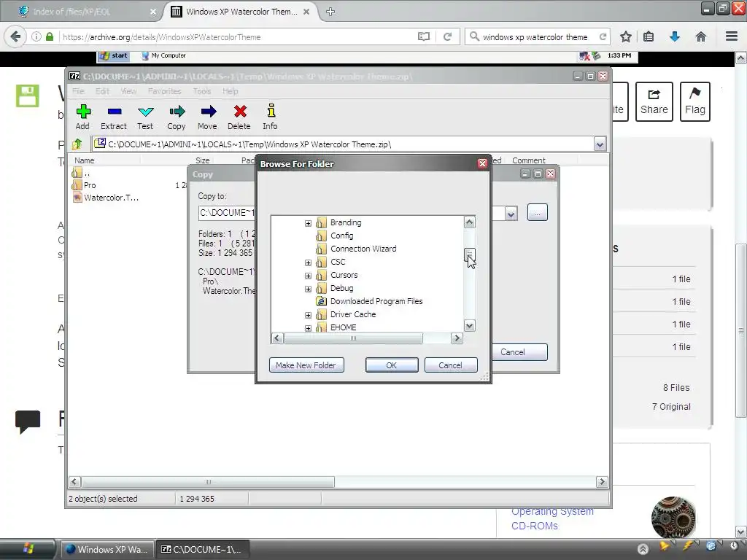Open the downloads arrow icon
The height and width of the screenshot is (560, 747).
[675, 36]
